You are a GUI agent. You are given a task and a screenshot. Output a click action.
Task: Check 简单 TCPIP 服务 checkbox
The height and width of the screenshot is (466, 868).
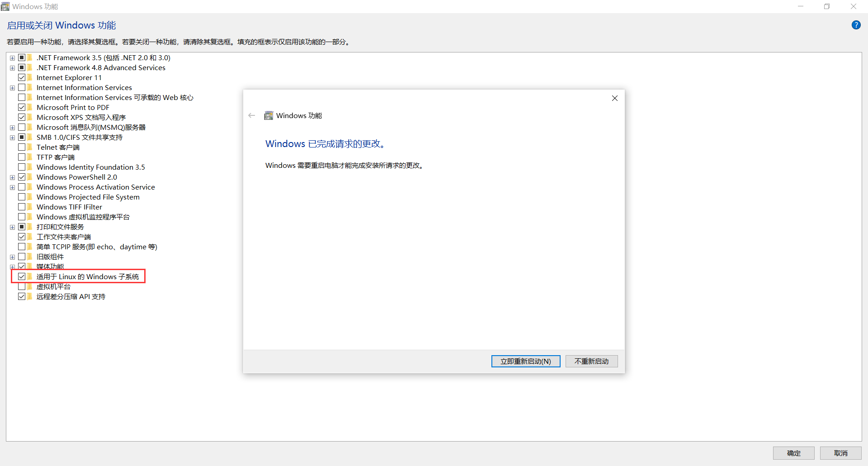click(22, 247)
